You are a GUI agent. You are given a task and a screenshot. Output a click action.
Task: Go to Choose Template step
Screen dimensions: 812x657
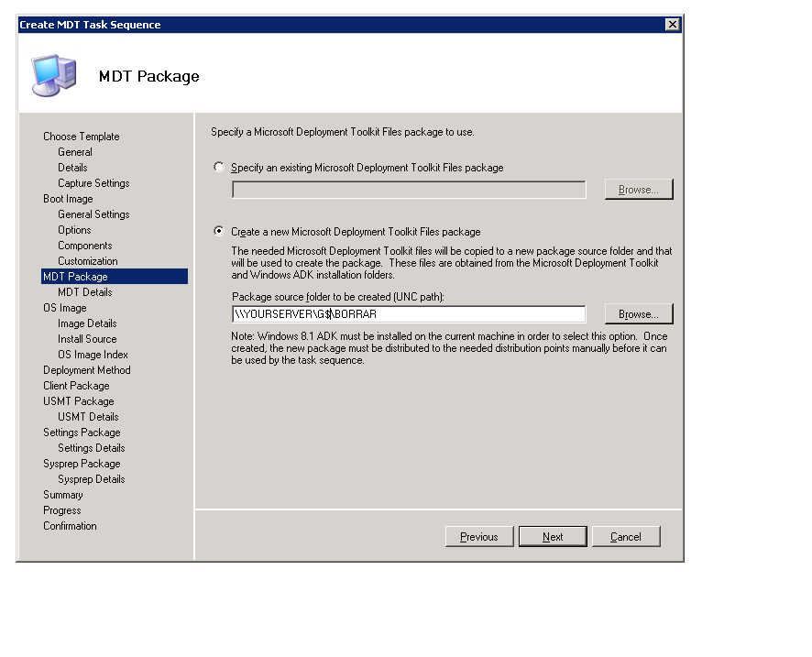click(x=81, y=137)
